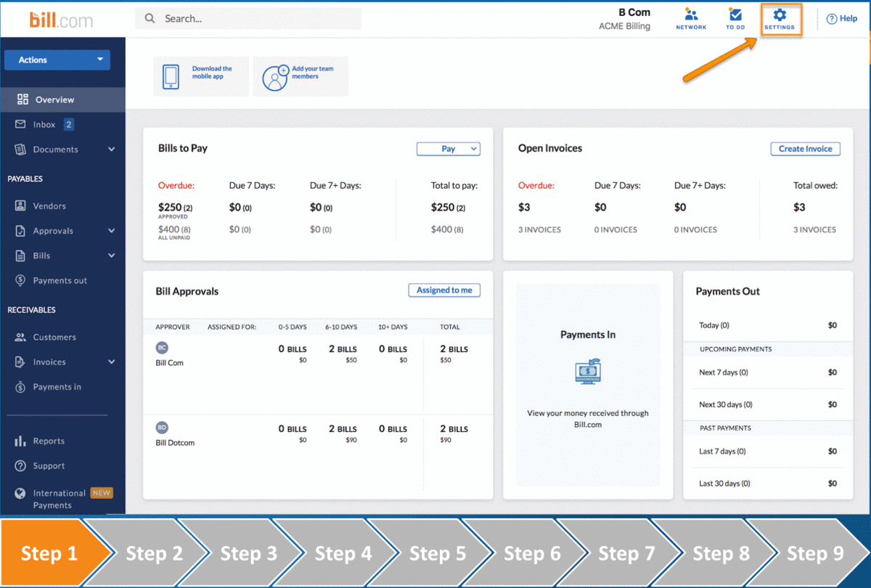This screenshot has width=871, height=588.
Task: Open the To Do checkmark icon
Action: [x=735, y=15]
